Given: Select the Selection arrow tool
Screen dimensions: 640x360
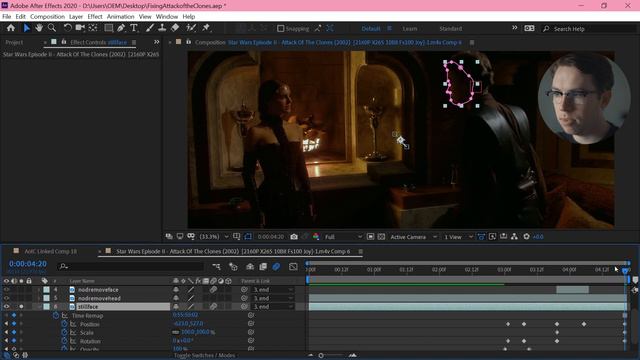Looking at the screenshot, I should (x=27, y=28).
